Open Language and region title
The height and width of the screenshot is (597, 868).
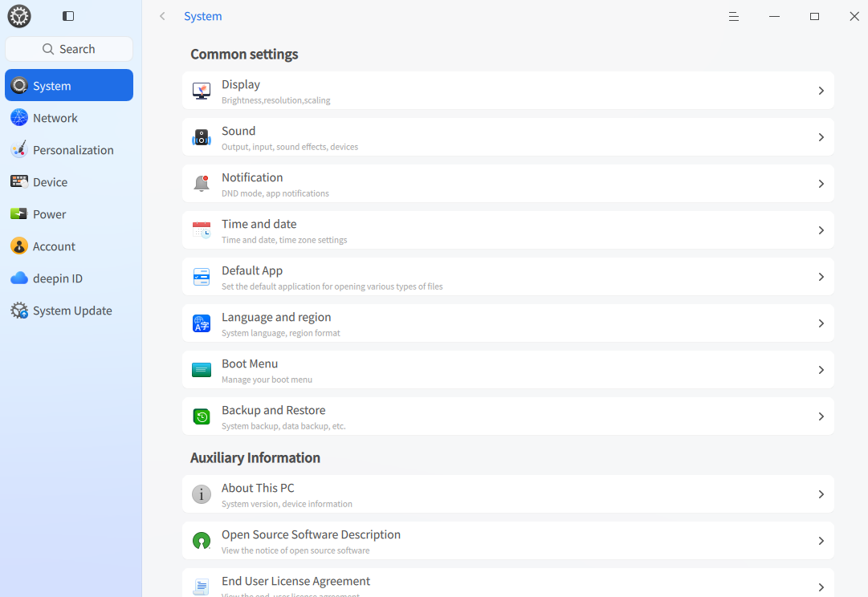(276, 317)
